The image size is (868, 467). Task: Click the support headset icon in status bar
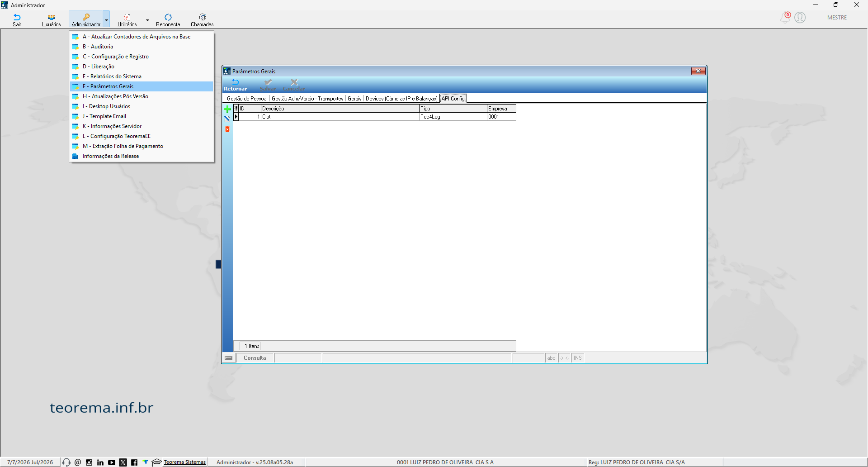66,462
